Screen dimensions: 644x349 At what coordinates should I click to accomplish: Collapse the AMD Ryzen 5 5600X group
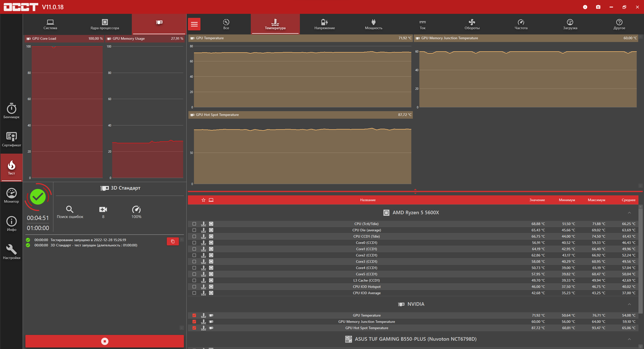(x=629, y=213)
